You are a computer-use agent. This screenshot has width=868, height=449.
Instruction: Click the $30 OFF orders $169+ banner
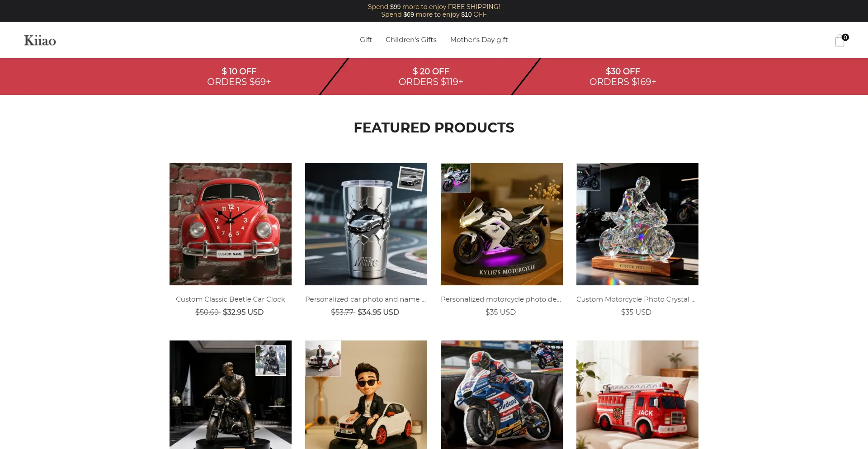623,76
